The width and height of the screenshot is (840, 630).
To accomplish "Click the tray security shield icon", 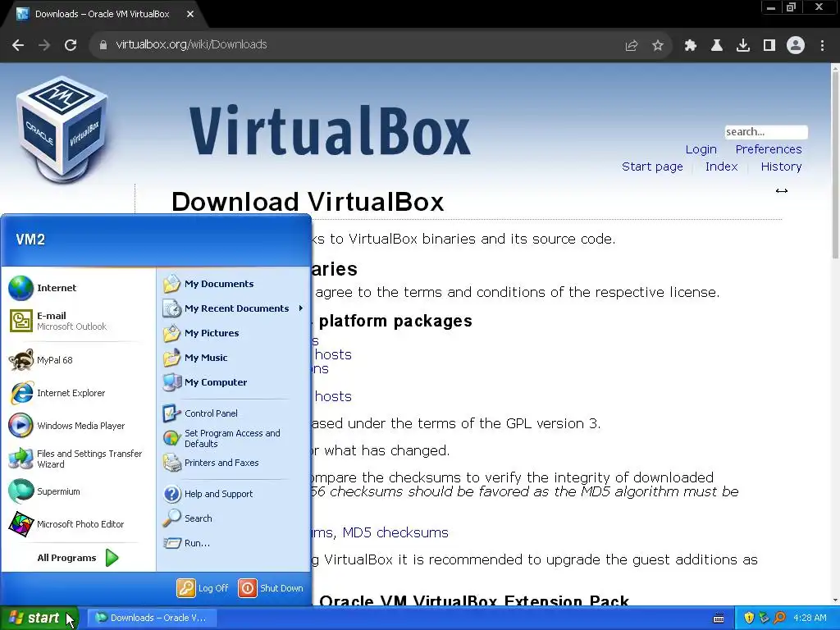I will coord(749,619).
